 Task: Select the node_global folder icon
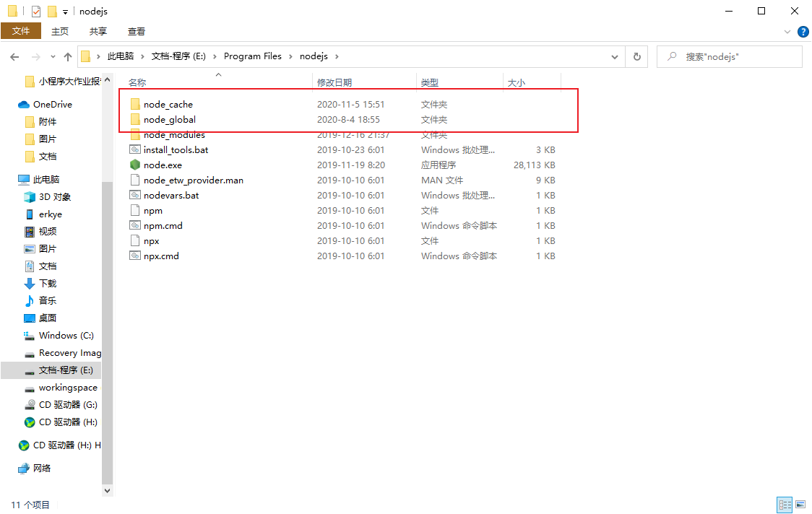point(134,120)
